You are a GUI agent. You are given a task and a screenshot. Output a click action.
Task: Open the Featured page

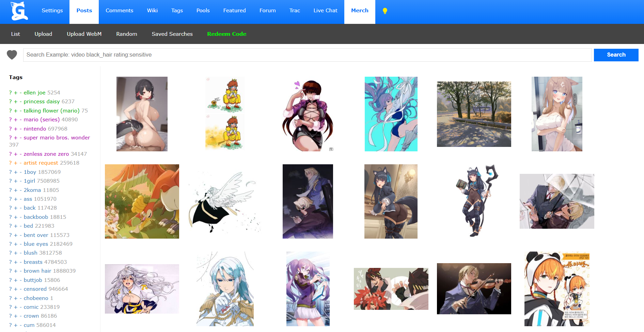(234, 11)
